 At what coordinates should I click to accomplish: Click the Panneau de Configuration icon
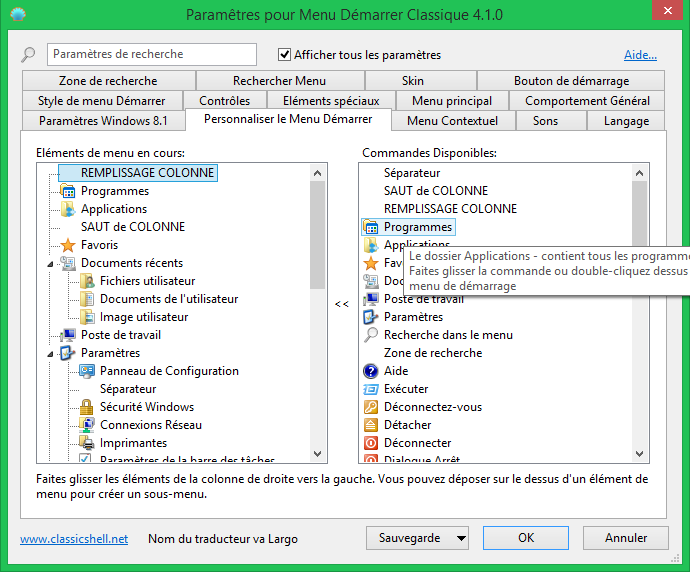click(x=87, y=371)
